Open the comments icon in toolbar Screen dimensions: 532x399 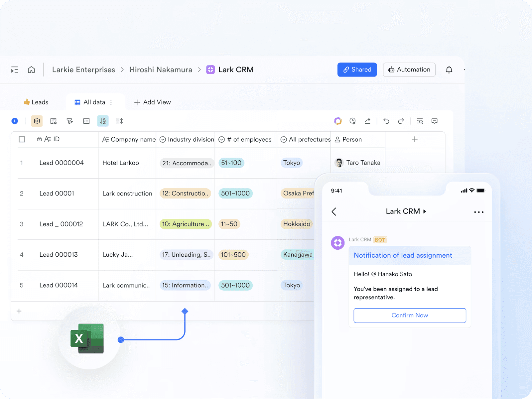[435, 121]
